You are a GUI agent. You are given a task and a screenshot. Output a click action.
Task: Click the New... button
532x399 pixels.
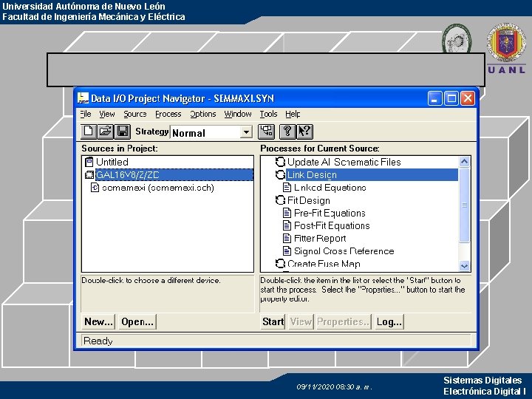[x=98, y=321]
